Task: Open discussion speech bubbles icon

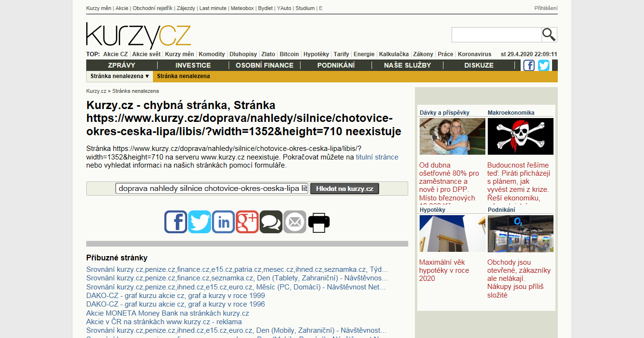Action: (271, 222)
